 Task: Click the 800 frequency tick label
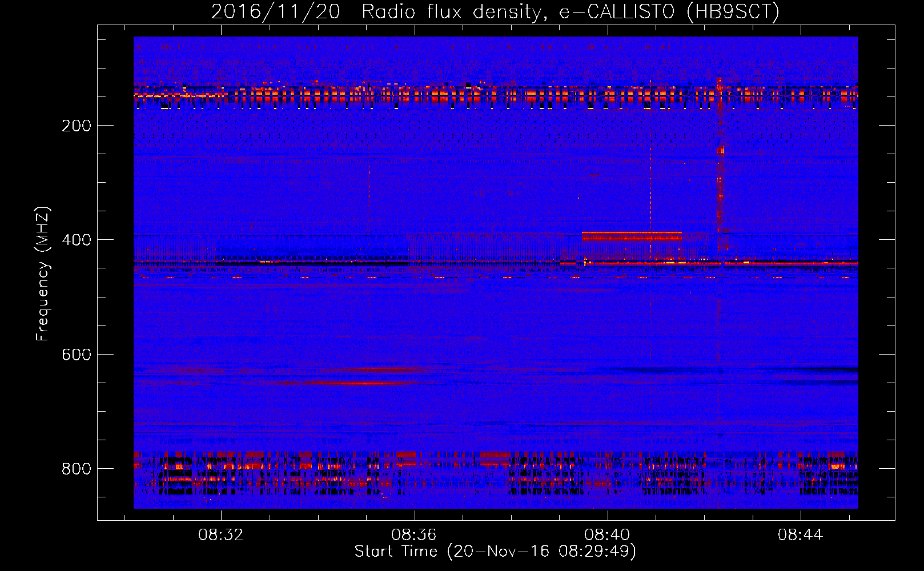77,469
